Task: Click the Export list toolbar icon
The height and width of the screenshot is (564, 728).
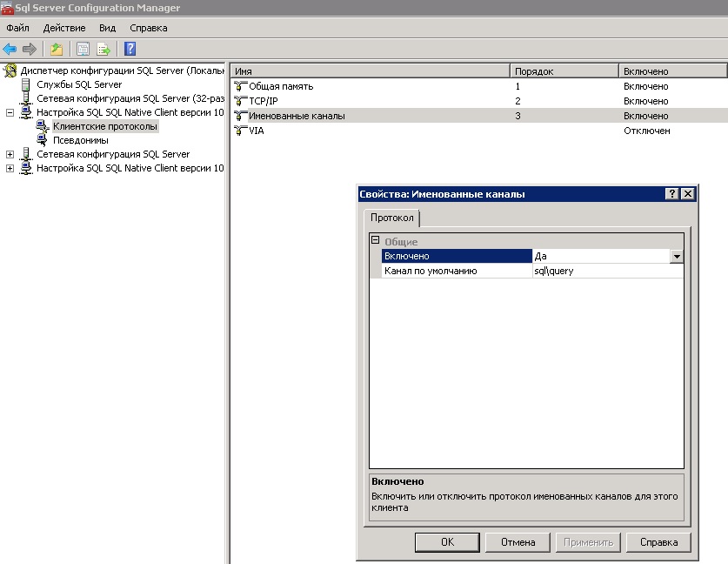Action: 104,49
